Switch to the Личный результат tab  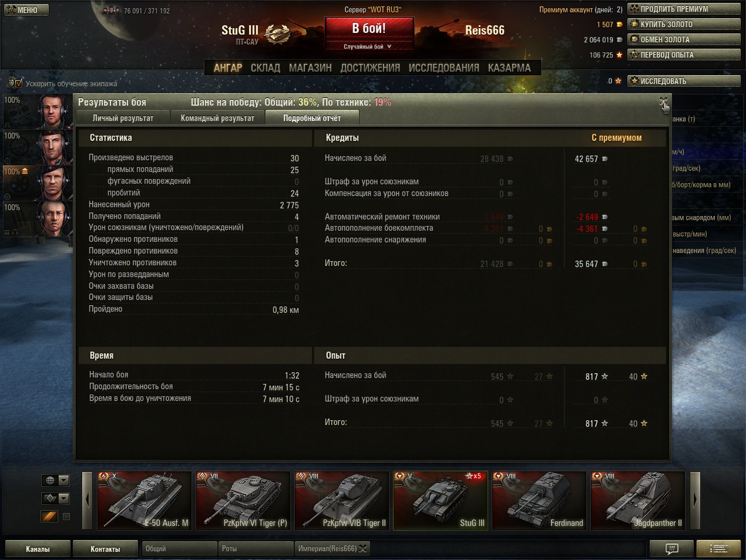tap(123, 118)
